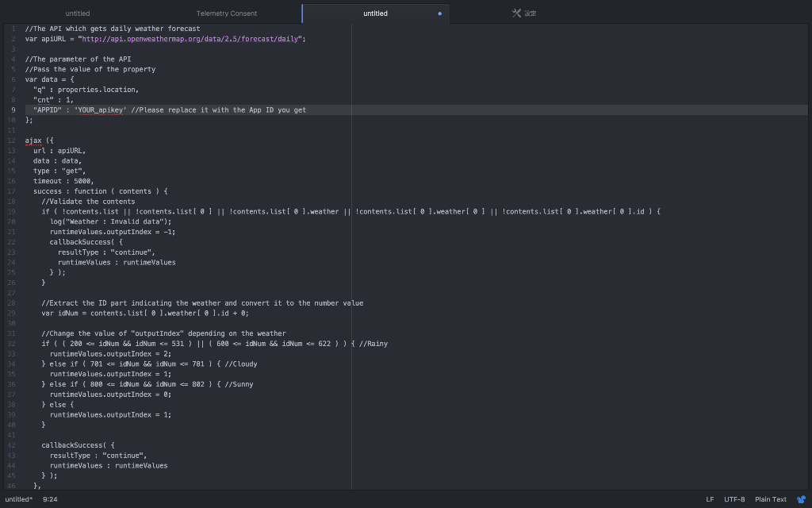Click "url : apiURL," on line 13
The image size is (812, 508).
[x=59, y=151]
